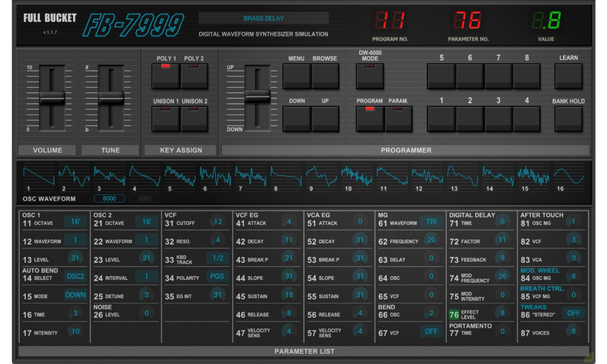Open MG WAVEFORM TRI value

pos(432,222)
